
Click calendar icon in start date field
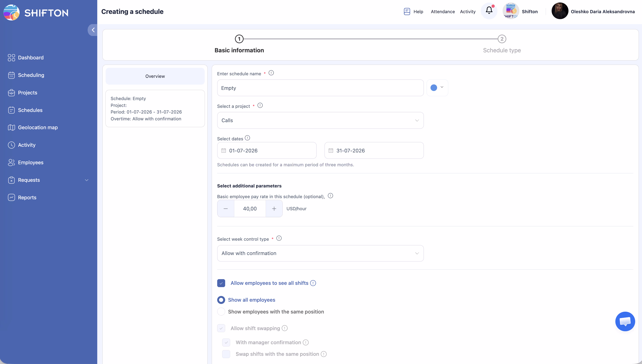(x=223, y=151)
